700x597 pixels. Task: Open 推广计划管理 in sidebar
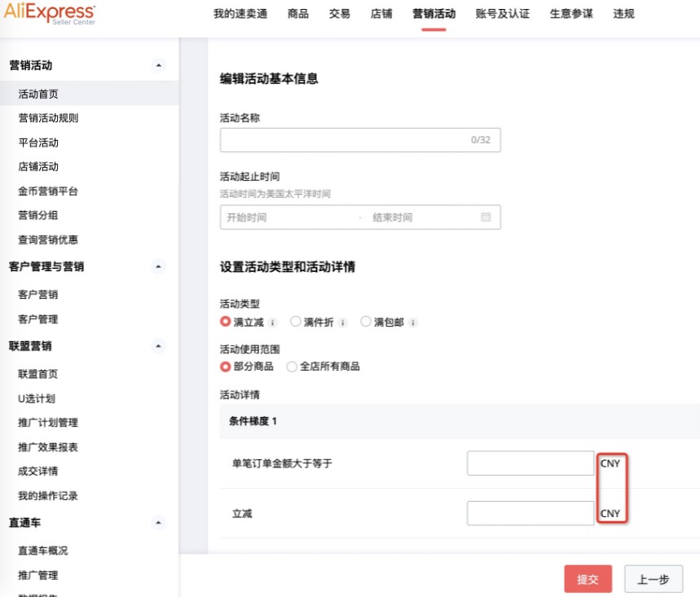point(48,423)
